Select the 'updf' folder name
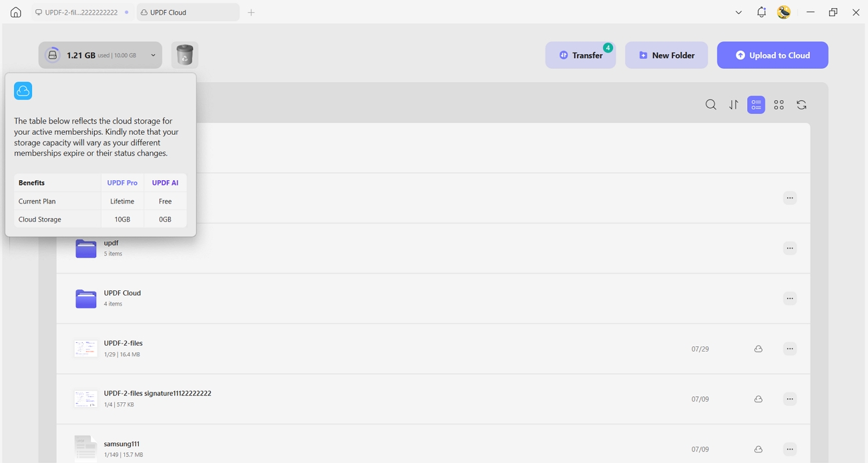Screen dimensions: 868x463 click(111, 243)
